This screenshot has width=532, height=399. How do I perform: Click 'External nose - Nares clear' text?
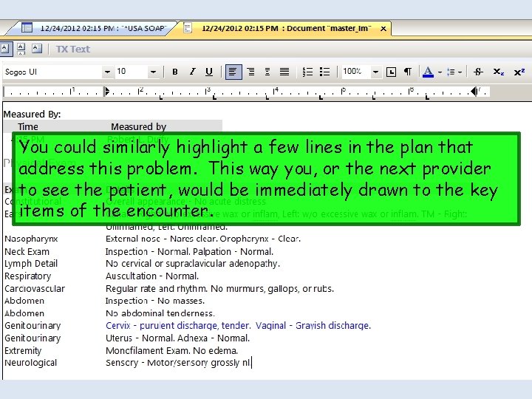[x=162, y=239]
